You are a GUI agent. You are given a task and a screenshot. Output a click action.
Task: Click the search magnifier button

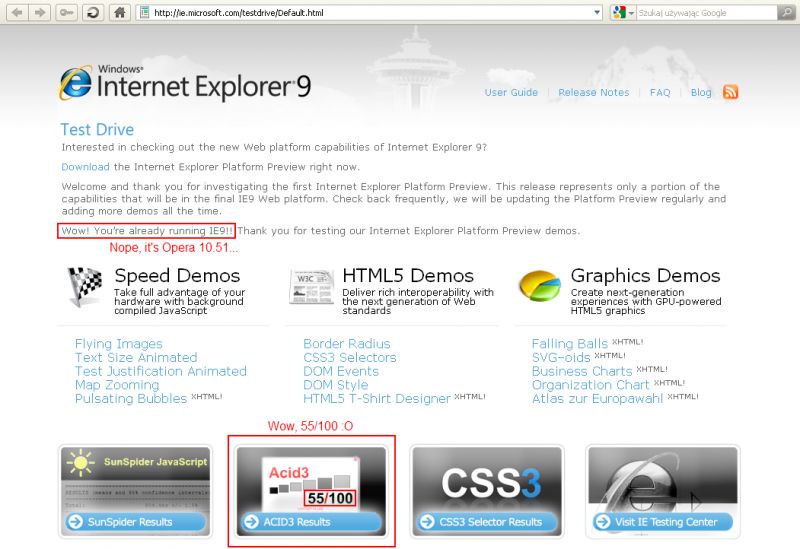pyautogui.click(x=786, y=13)
